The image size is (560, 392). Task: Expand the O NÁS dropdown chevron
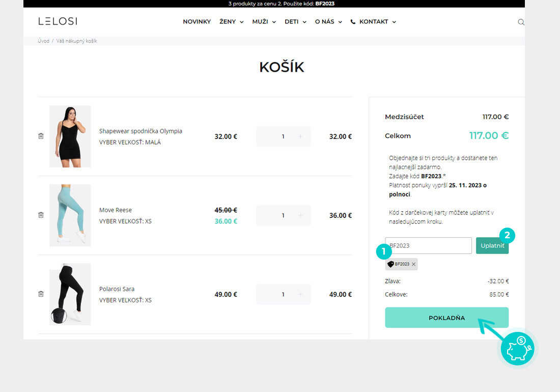341,22
